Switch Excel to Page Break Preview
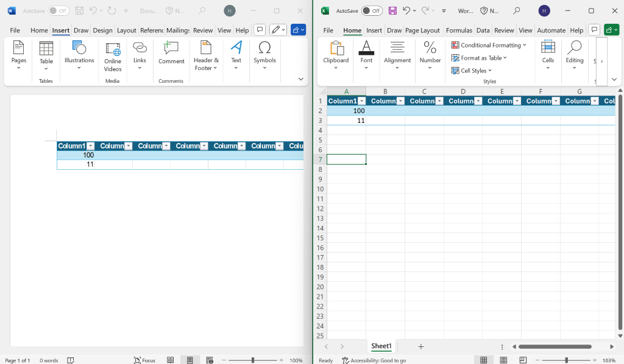Screen dimensions: 624x364 (x=523, y=360)
